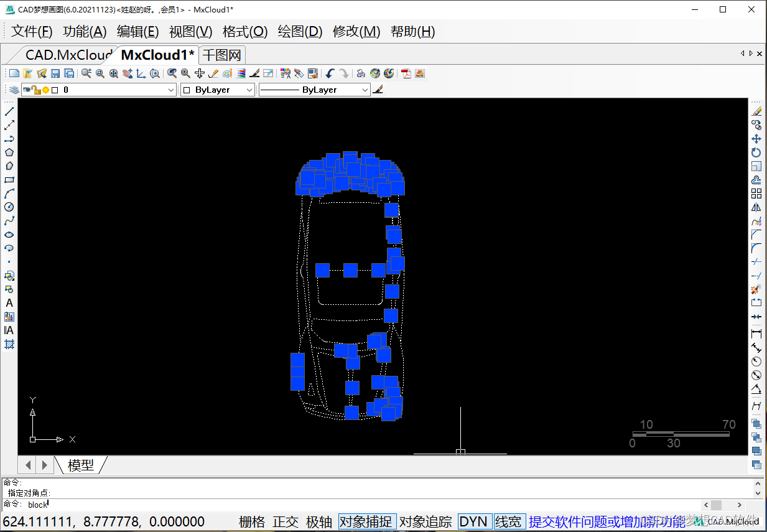The width and height of the screenshot is (767, 532).
Task: Toggle DYN dynamic input
Action: (x=473, y=522)
